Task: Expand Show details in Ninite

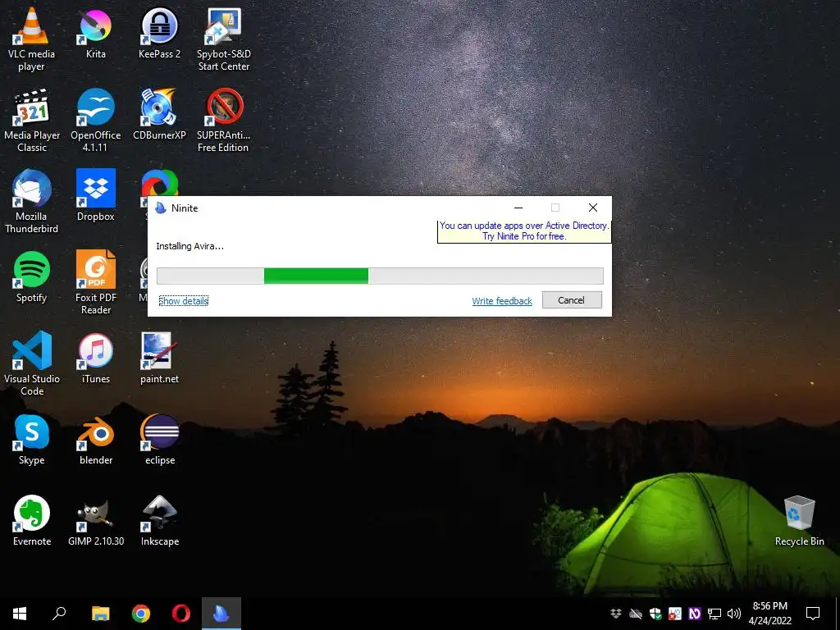Action: (x=183, y=301)
